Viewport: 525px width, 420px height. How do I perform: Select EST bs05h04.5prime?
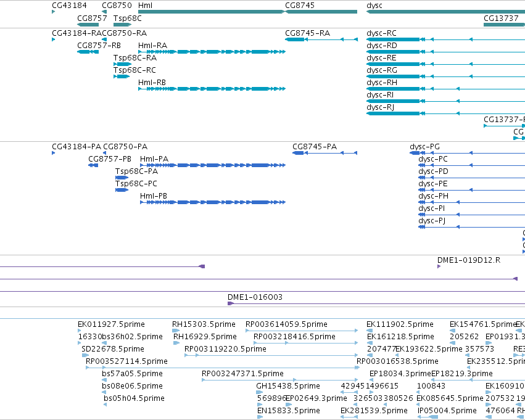(x=134, y=398)
